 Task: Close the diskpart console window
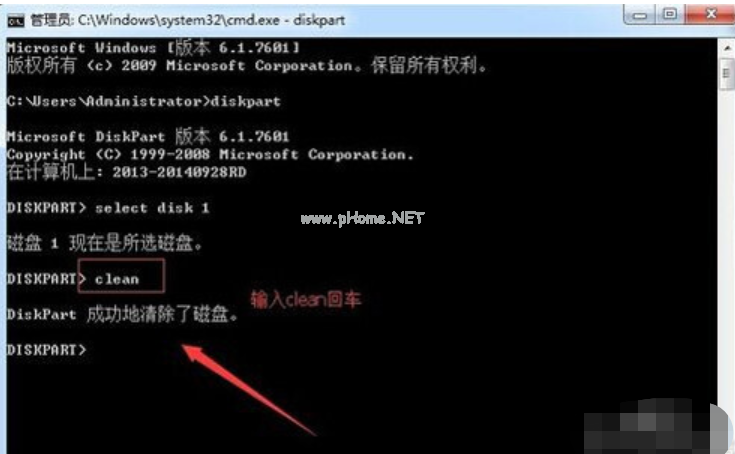click(x=710, y=15)
